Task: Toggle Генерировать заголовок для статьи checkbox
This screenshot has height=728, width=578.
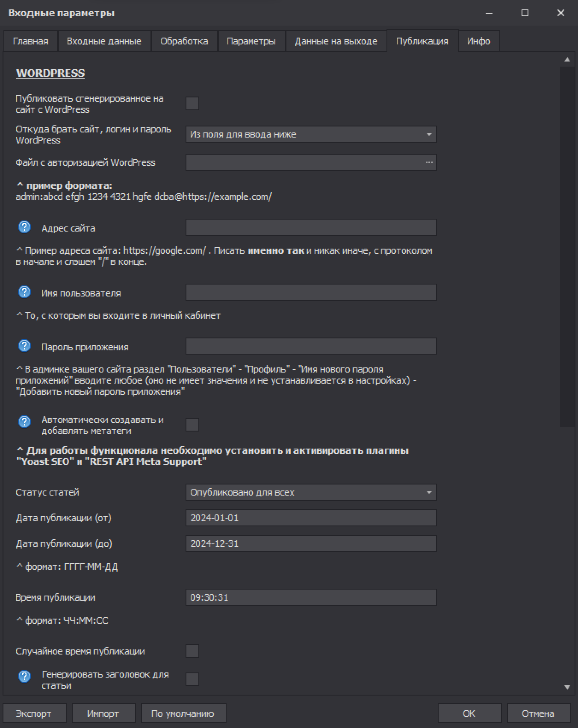Action: pos(192,679)
